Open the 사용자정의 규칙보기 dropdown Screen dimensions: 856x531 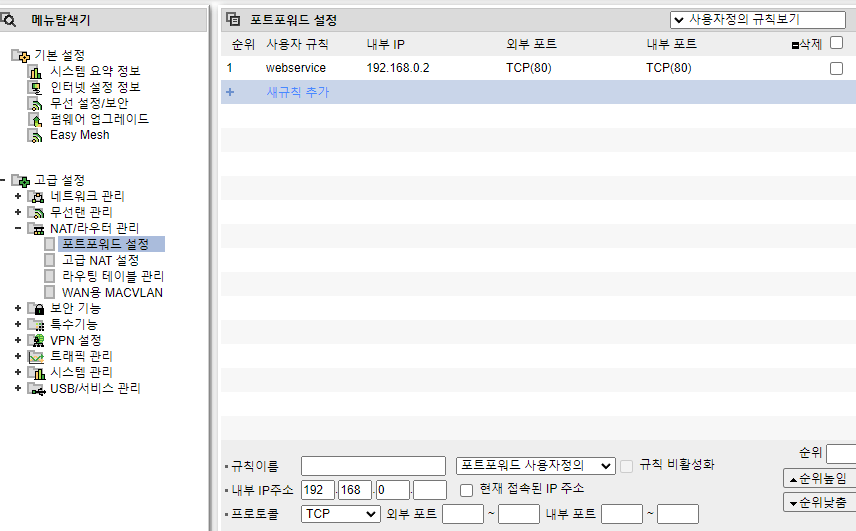coord(758,20)
